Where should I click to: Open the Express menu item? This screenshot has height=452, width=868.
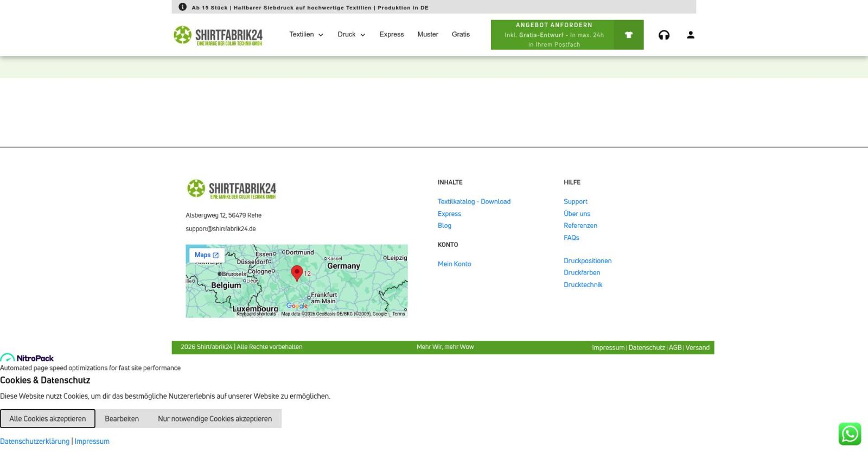pyautogui.click(x=391, y=35)
